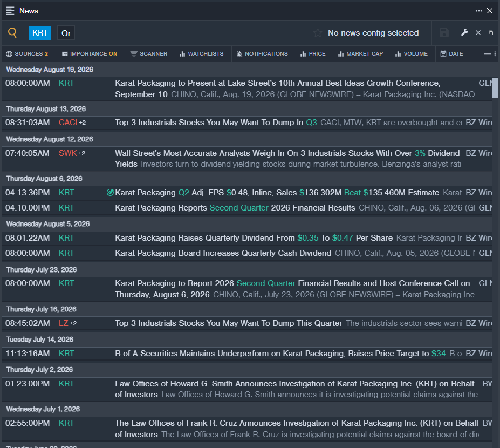
Task: Click the 04:13:36PM timestamp
Action: click(x=28, y=193)
